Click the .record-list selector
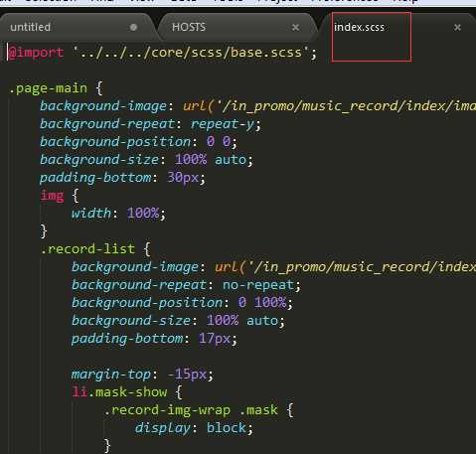476x454 pixels. click(87, 248)
